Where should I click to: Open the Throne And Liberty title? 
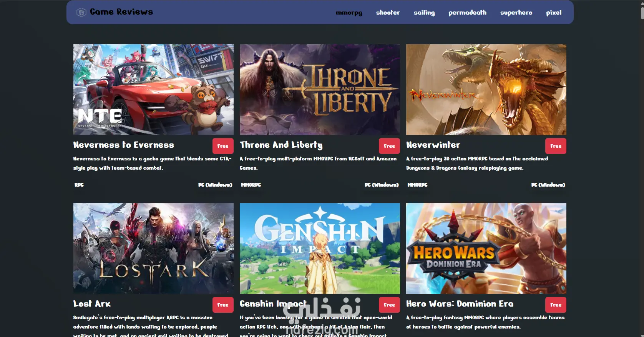click(281, 145)
